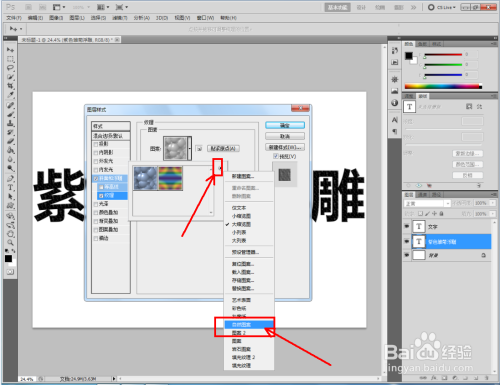The width and height of the screenshot is (500, 385).
Task: Open the pattern picker dropdown arrow
Action: (190, 148)
